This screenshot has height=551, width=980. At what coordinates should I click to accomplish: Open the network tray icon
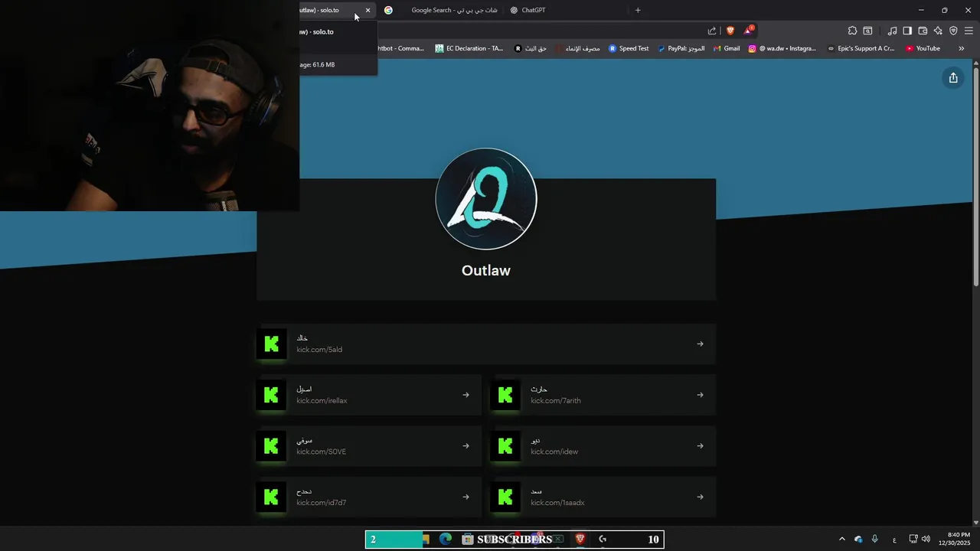tap(913, 540)
